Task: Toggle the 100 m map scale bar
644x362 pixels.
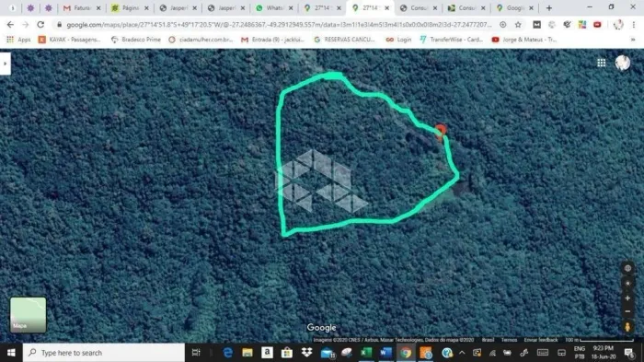Action: pyautogui.click(x=599, y=340)
